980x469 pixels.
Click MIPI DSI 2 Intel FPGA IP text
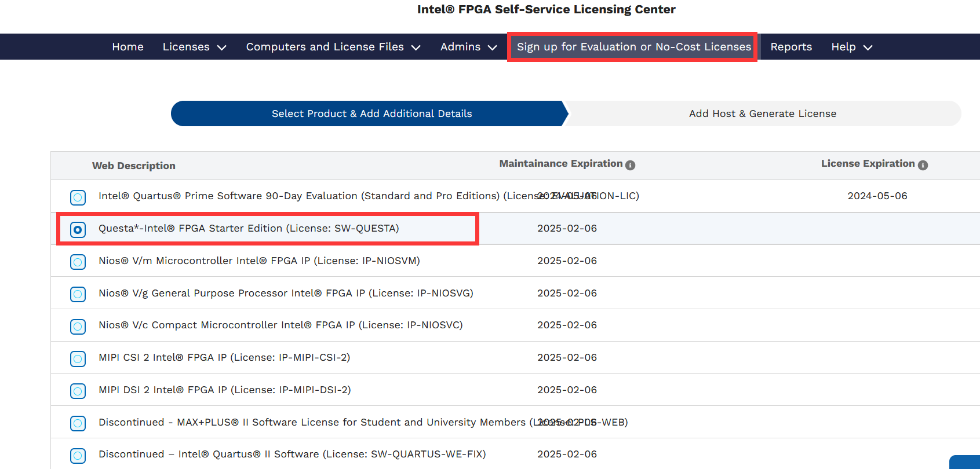point(225,390)
